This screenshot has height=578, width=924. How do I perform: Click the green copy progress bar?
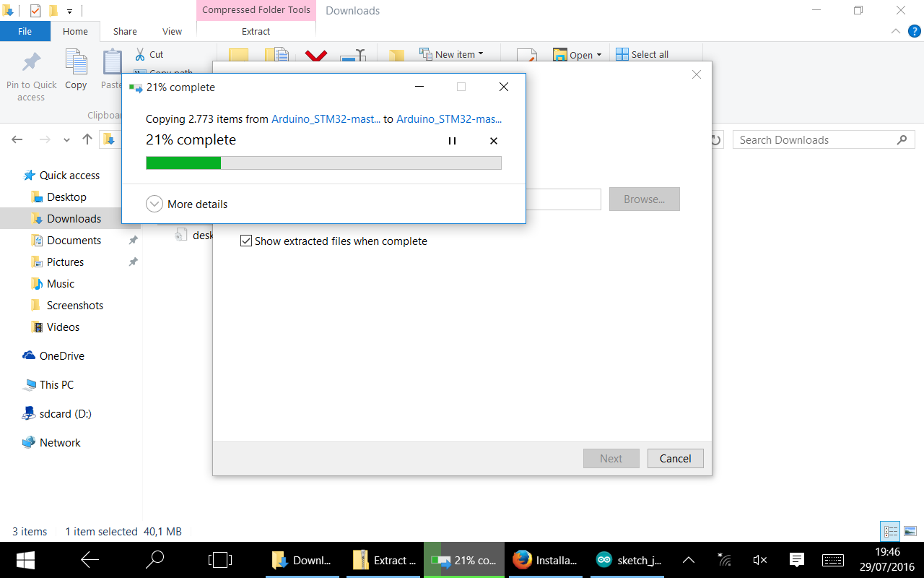323,163
